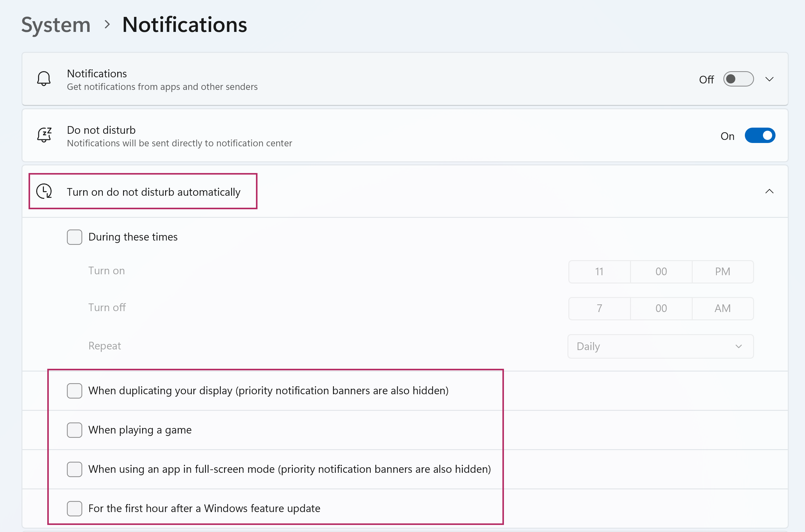Click the clock icon for automatic DND
This screenshot has height=532, width=805.
point(44,191)
